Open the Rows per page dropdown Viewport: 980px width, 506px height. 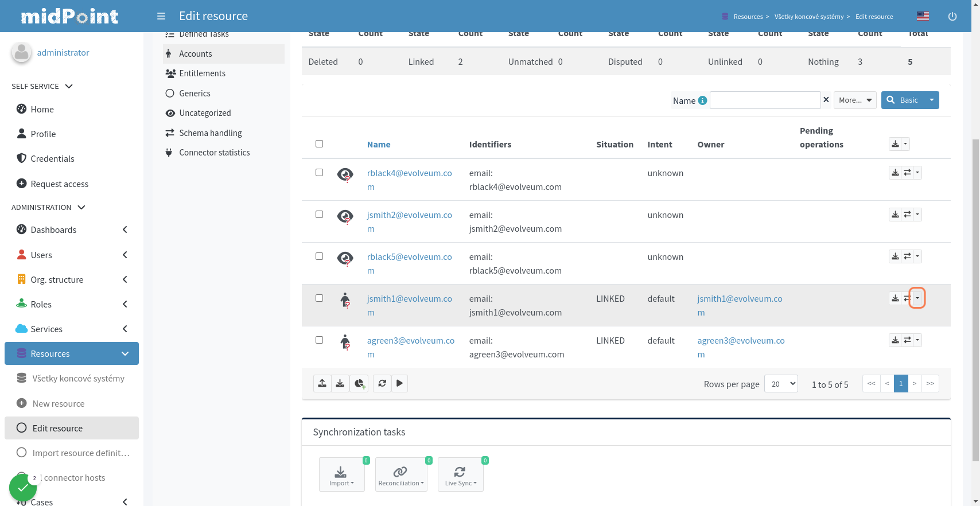click(781, 384)
